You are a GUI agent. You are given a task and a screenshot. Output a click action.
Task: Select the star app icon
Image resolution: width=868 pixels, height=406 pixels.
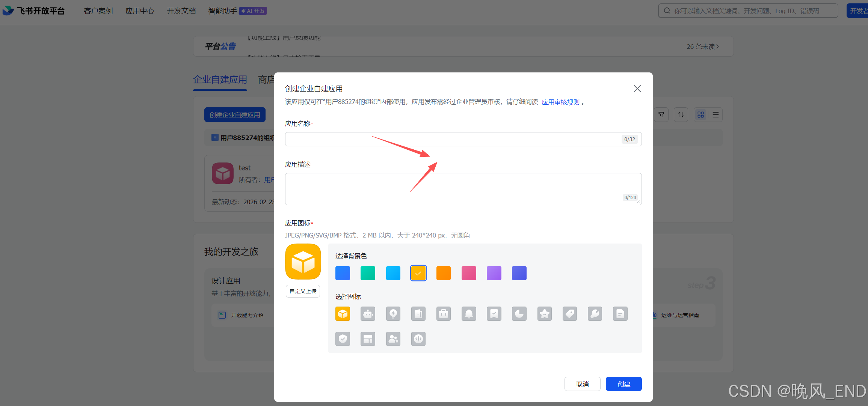(x=544, y=314)
